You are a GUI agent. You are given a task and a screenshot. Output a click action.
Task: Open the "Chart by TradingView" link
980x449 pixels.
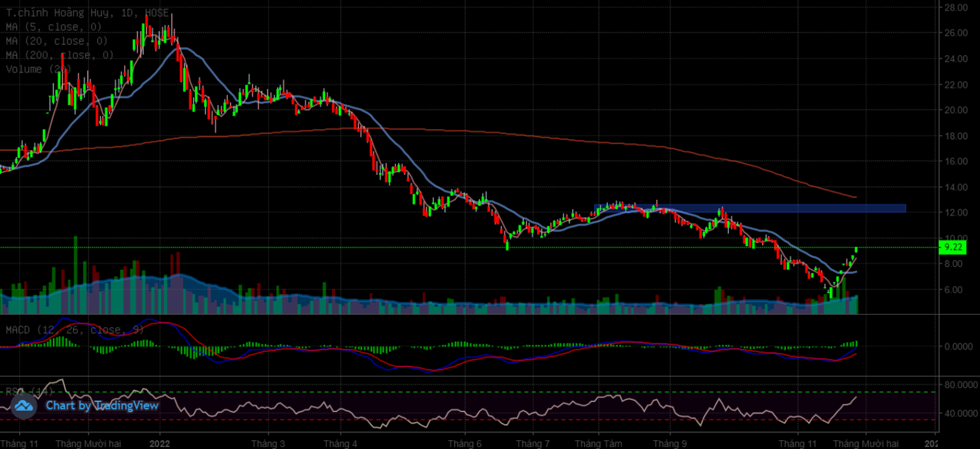coord(102,406)
